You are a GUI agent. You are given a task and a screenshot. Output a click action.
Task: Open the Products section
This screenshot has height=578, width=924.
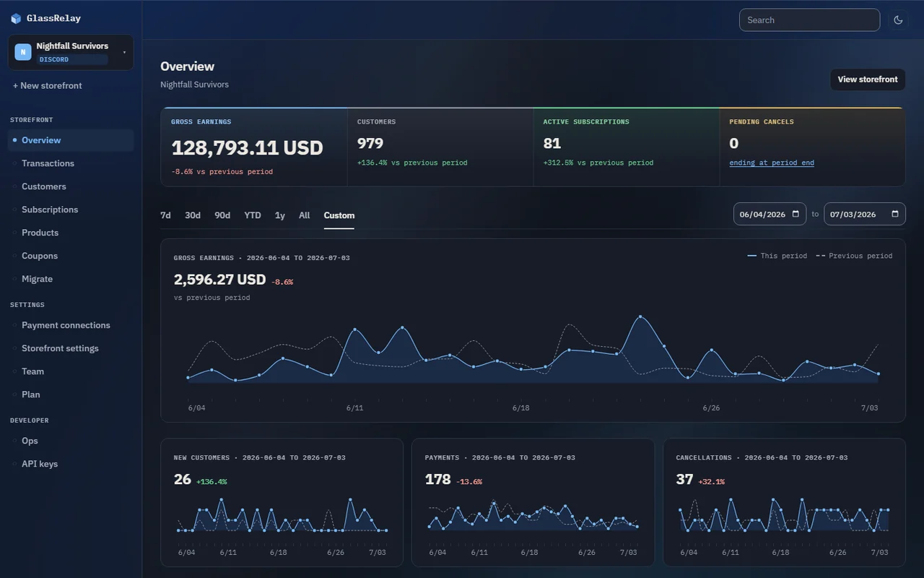click(x=71, y=233)
